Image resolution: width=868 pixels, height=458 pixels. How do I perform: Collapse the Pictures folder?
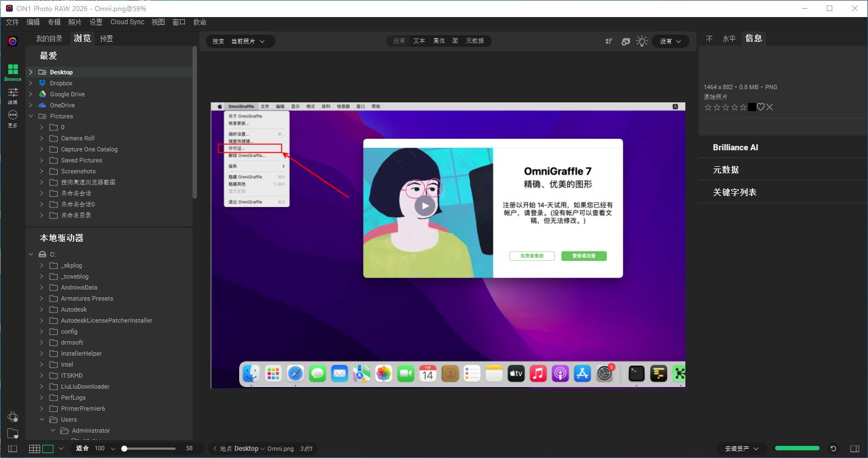pos(31,116)
